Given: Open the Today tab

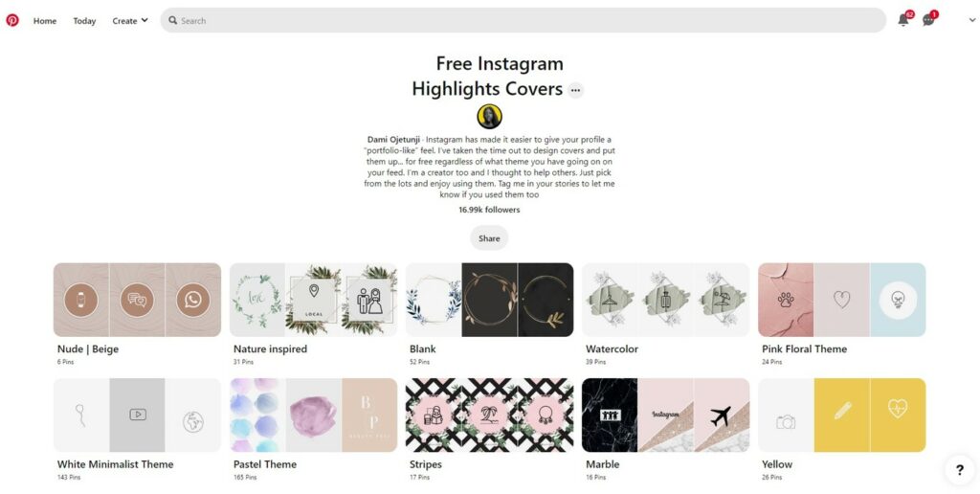Looking at the screenshot, I should pos(84,21).
